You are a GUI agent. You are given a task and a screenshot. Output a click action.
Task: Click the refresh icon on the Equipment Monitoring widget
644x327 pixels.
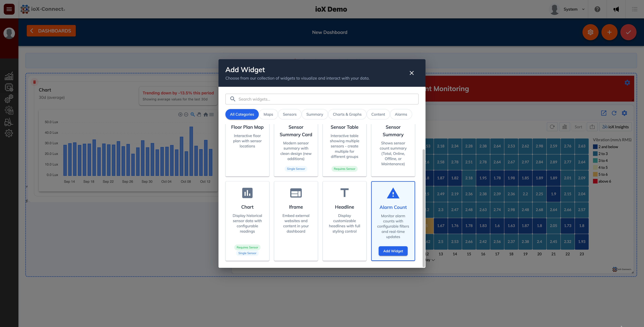(x=614, y=113)
